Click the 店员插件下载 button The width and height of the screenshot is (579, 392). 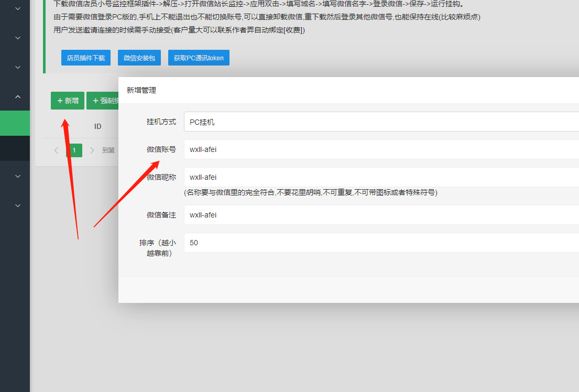[x=86, y=58]
